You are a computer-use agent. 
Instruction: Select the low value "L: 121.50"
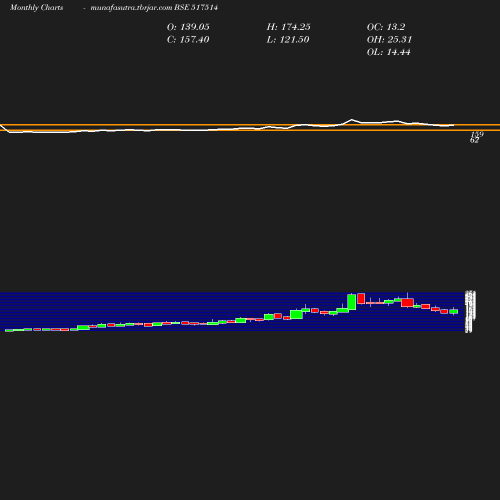tap(288, 40)
